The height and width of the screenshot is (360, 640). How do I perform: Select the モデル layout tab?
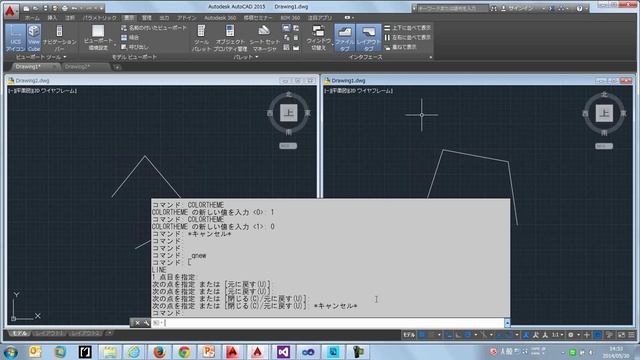pos(19,333)
